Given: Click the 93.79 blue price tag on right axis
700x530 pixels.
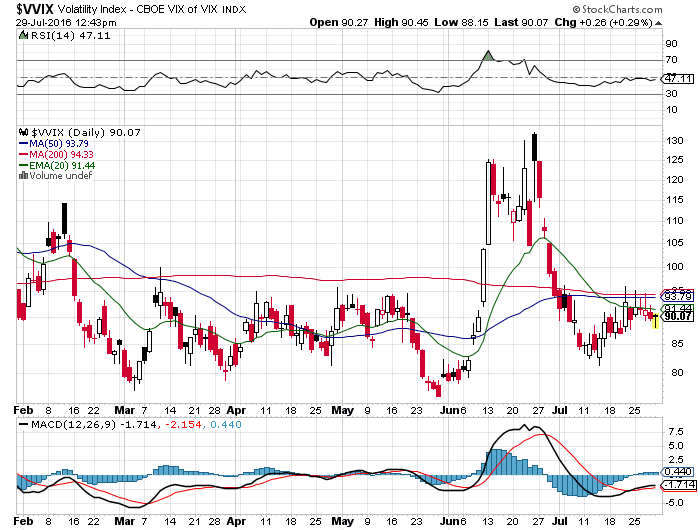Looking at the screenshot, I should (x=679, y=296).
